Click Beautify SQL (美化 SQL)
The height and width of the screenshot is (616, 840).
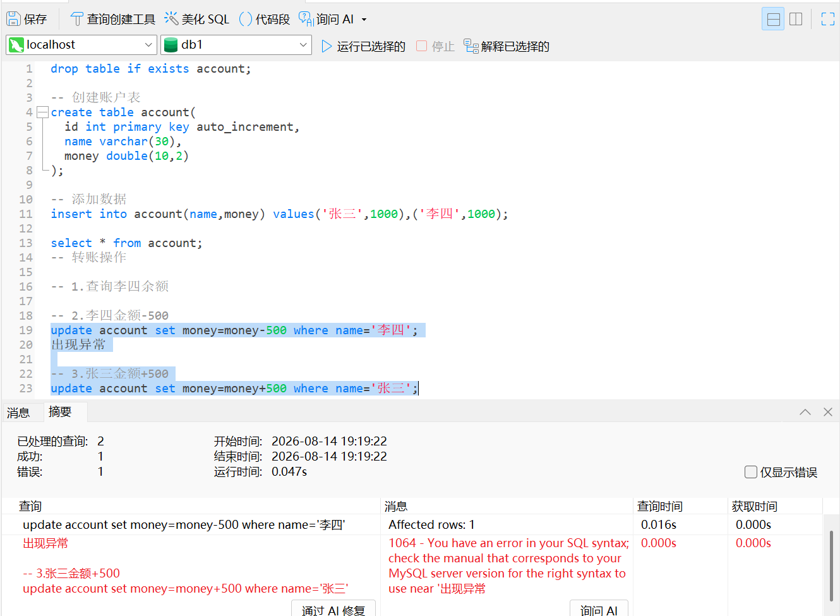point(196,19)
